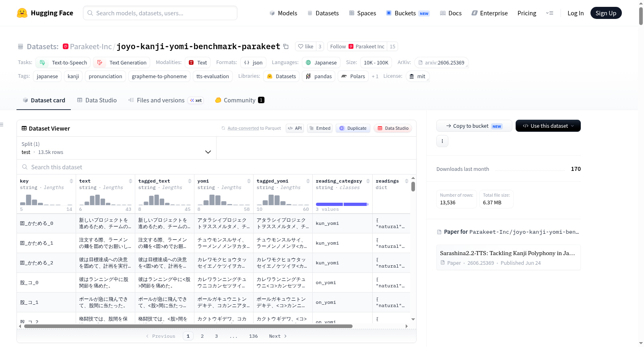Sort the reading_category column
Screen dimensions: 644x347
pyautogui.click(x=368, y=181)
